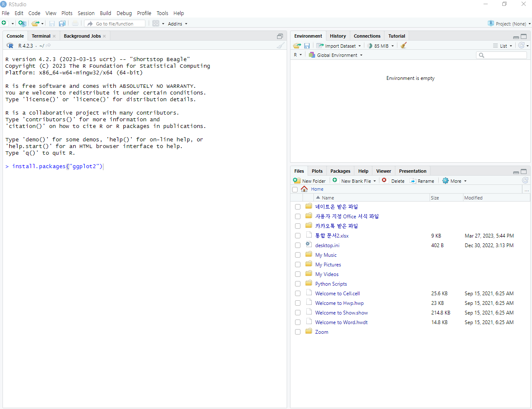Check the box for 통합 문서2.xlsx
532x409 pixels.
[298, 235]
